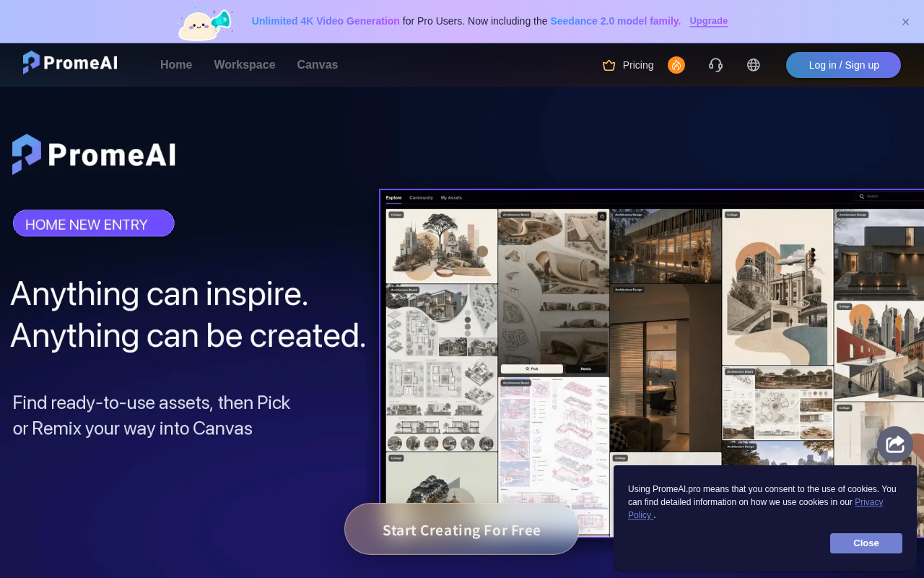Open the Architecture Design thumbnail showing the lit glass pavilion
Viewport: 924px width, 578px height.
(x=666, y=246)
